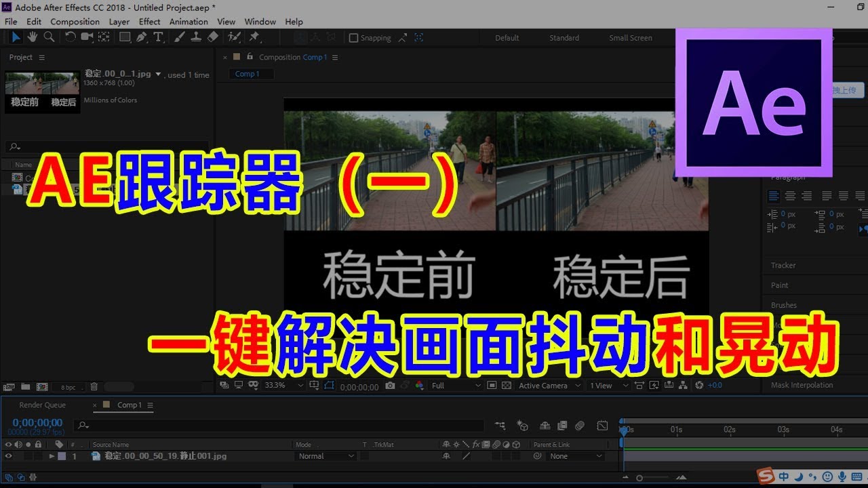Toggle hide shy layers in timeline
Image resolution: width=868 pixels, height=488 pixels.
[x=545, y=426]
